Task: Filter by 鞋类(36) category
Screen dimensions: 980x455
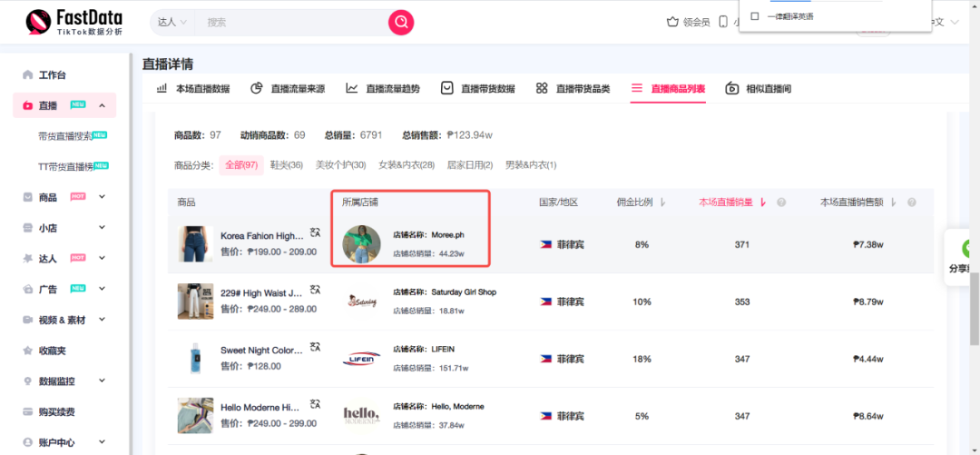Action: click(x=287, y=165)
